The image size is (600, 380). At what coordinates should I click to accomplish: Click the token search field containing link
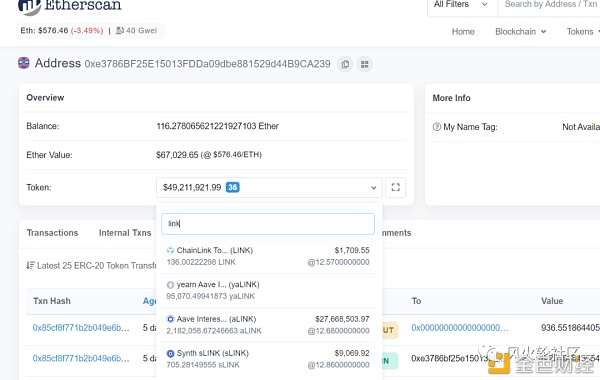click(x=268, y=224)
